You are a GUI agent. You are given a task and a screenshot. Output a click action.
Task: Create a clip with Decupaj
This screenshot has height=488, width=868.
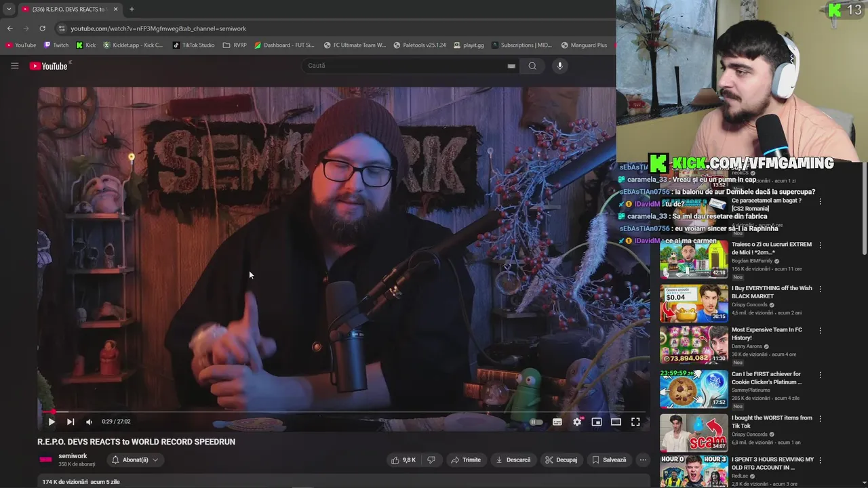pos(561,460)
